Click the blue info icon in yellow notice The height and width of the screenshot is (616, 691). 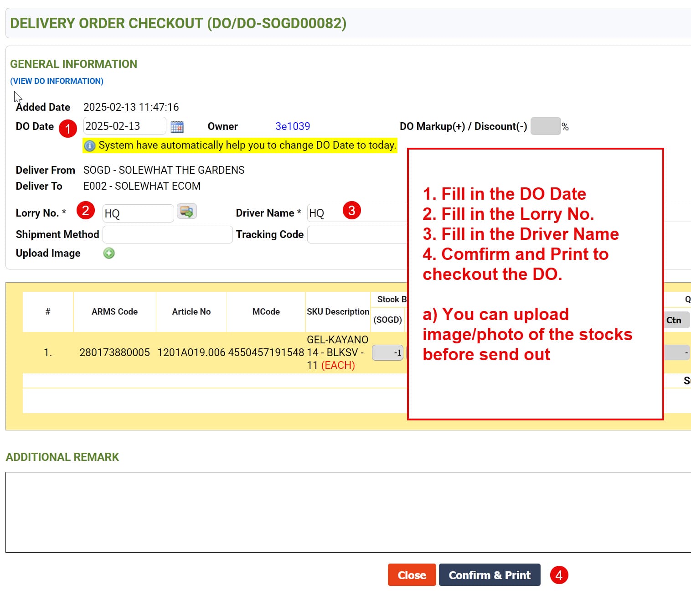90,145
